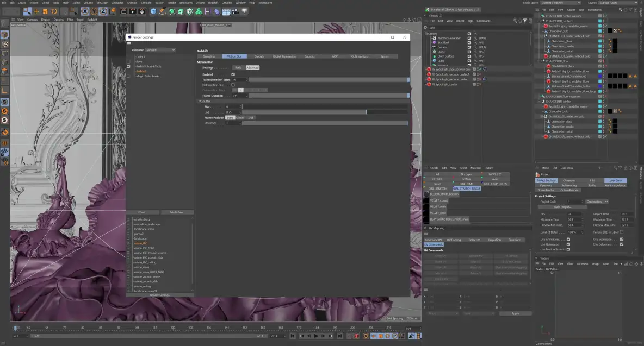Image resolution: width=644 pixels, height=346 pixels.
Task: Toggle Render LOD in Editor checkbox
Action: [622, 232]
